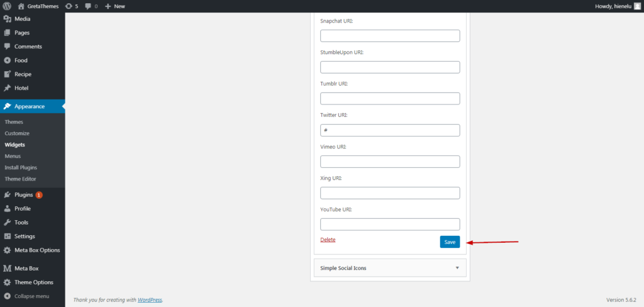The width and height of the screenshot is (644, 307).
Task: Focus the Twitter URI input field
Action: pyautogui.click(x=390, y=130)
